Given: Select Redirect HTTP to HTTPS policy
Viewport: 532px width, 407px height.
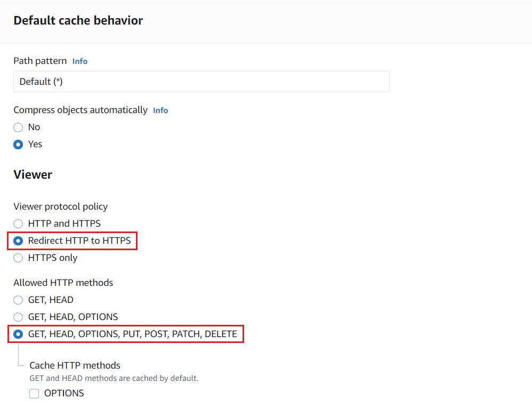Looking at the screenshot, I should 18,241.
